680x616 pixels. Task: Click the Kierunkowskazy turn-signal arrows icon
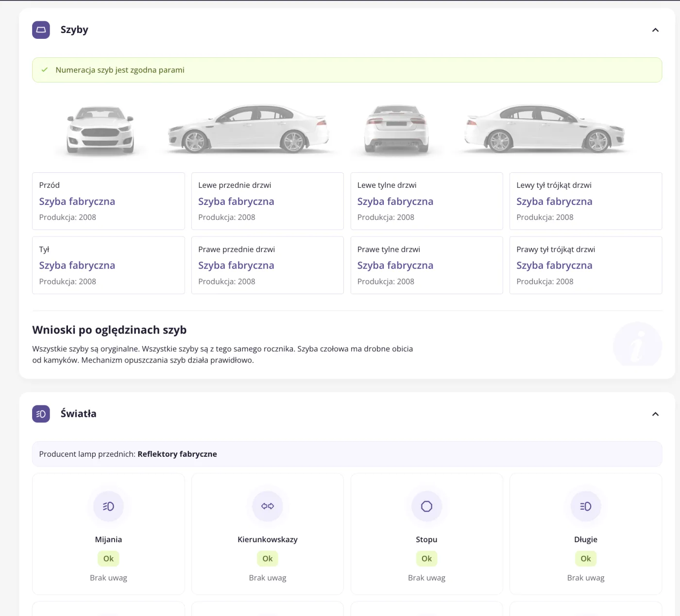(268, 506)
